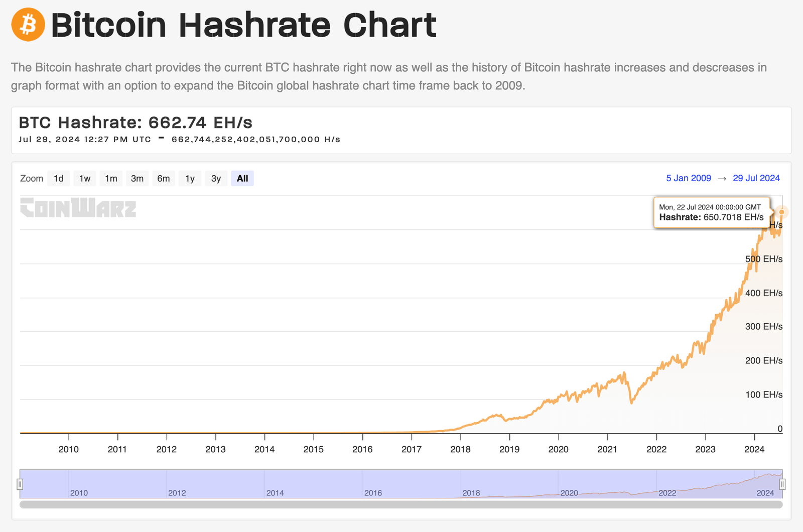Click the BTC Hashrate heading value
The width and height of the screenshot is (803, 532).
click(x=135, y=122)
